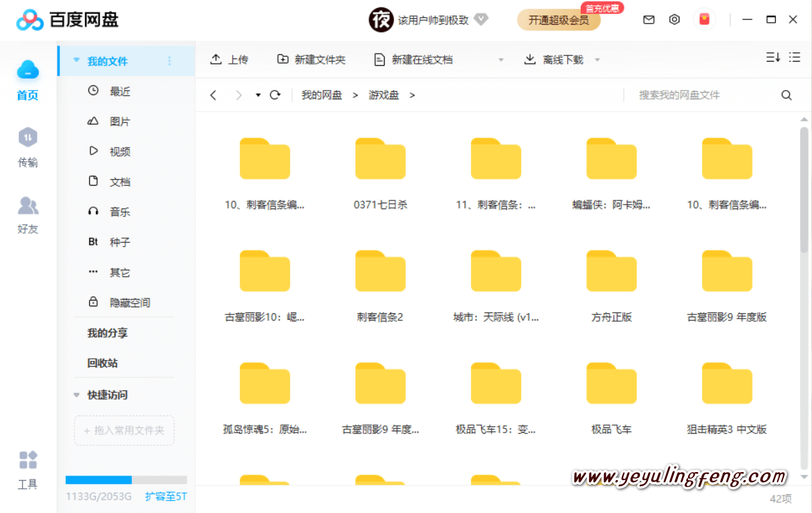
Task: Open the 方舟正版 folder
Action: point(612,286)
